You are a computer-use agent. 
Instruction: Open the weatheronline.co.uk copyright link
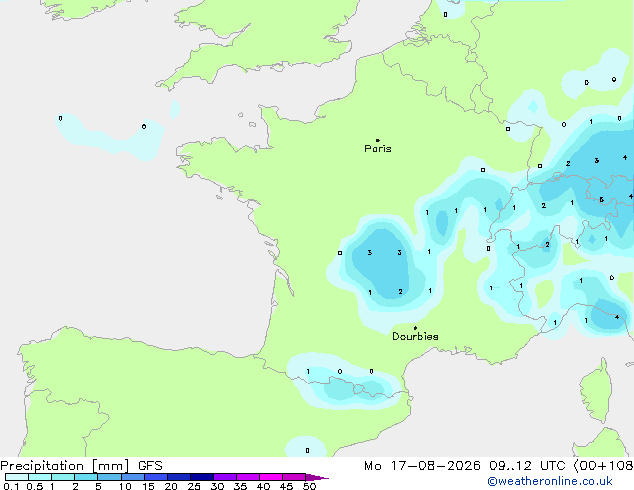[x=550, y=481]
